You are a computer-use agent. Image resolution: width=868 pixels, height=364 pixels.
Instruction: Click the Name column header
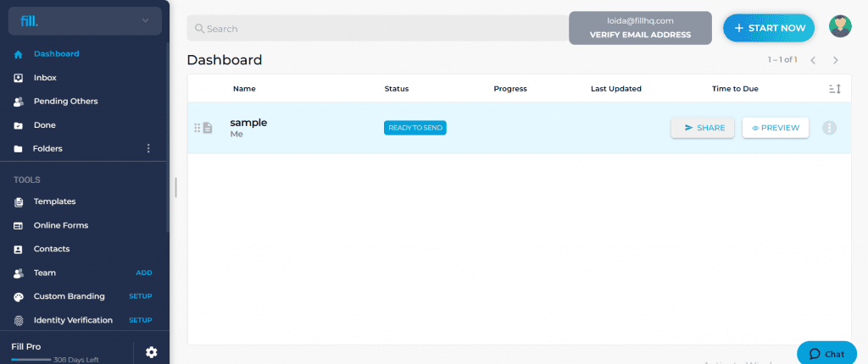click(244, 89)
